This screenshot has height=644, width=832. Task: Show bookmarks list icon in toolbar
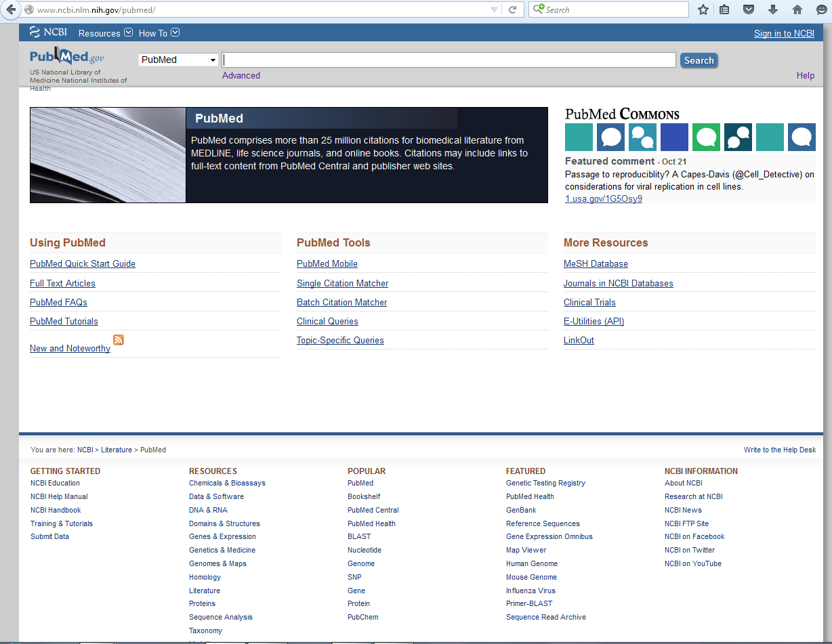coord(724,9)
